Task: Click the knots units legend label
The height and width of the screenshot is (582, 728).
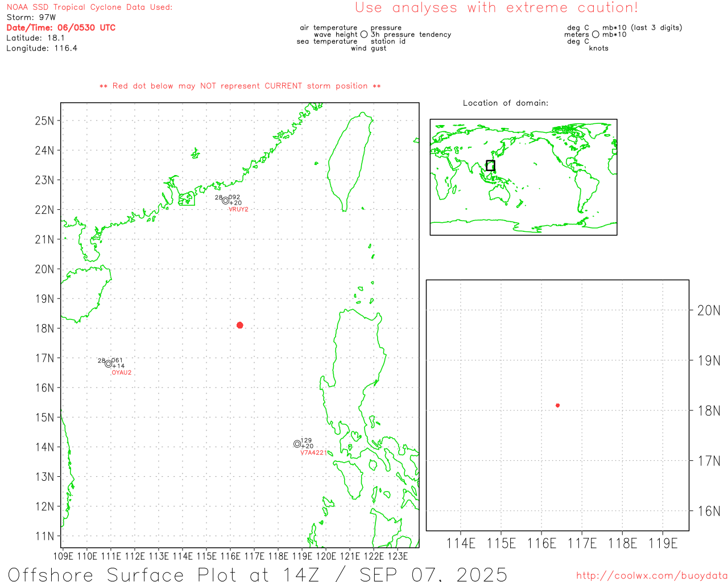Action: (x=599, y=48)
